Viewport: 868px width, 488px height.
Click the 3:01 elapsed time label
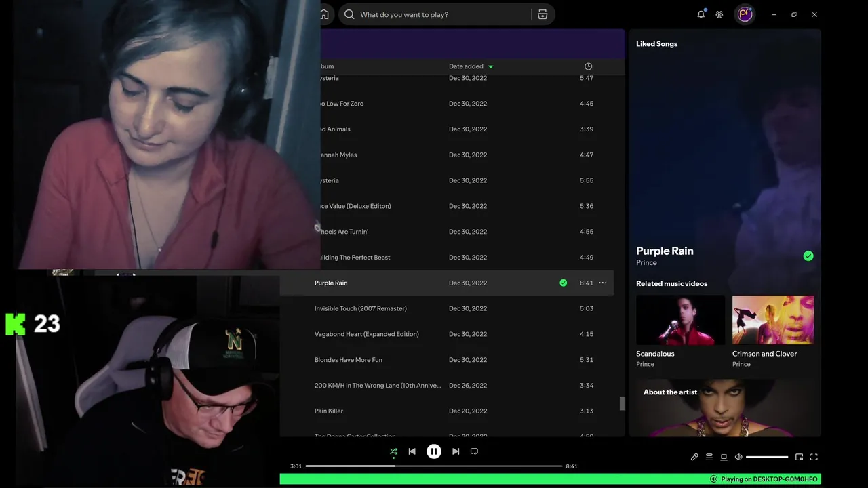296,466
